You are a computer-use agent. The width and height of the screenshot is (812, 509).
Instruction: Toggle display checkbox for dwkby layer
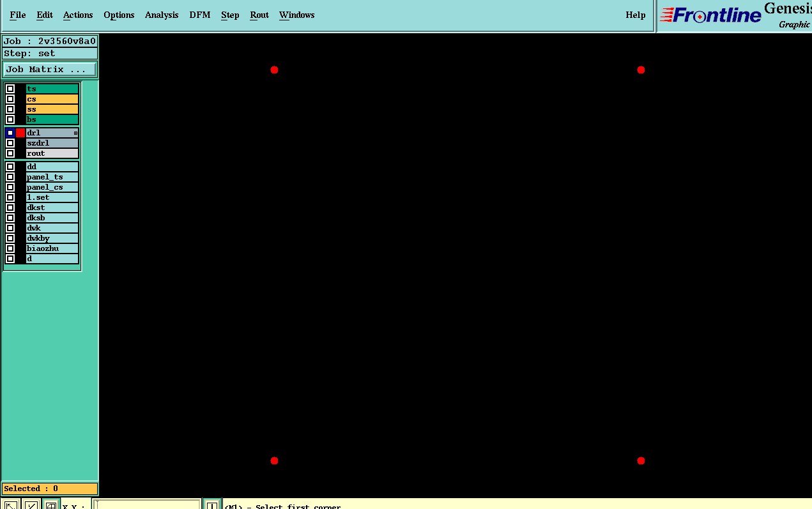[x=10, y=238]
